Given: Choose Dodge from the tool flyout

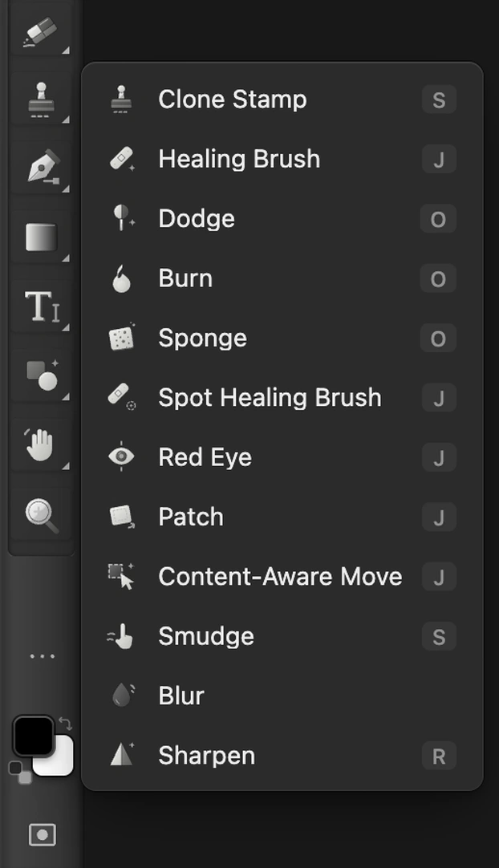Looking at the screenshot, I should 282,219.
